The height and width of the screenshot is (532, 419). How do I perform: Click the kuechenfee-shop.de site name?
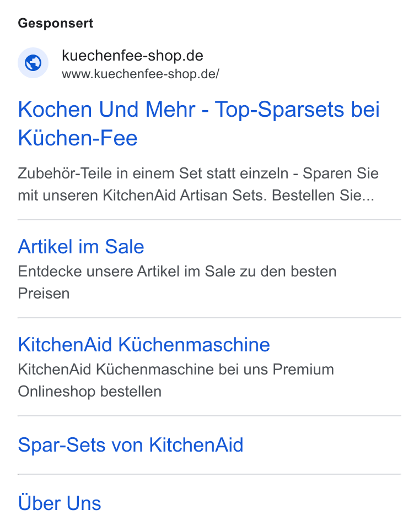[x=132, y=55]
